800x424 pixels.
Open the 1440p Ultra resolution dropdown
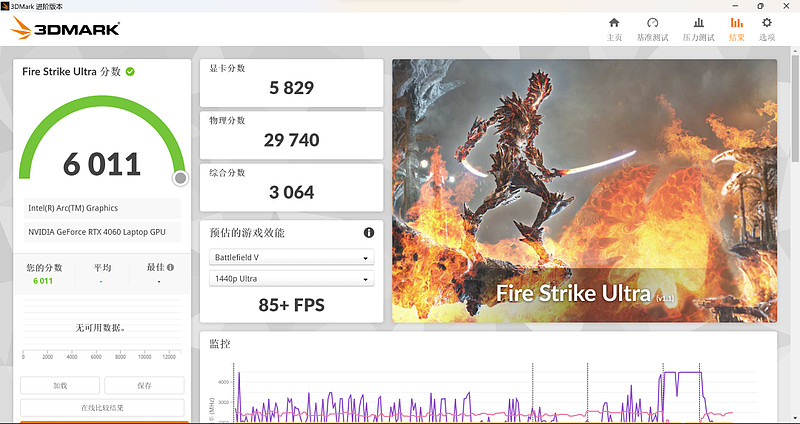(x=291, y=279)
